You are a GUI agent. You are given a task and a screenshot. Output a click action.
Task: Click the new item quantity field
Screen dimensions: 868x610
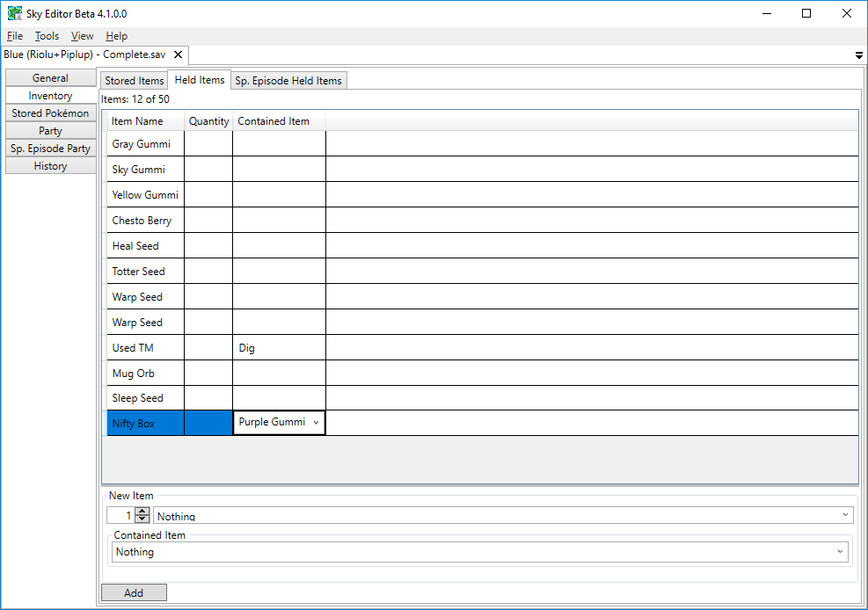(x=120, y=516)
